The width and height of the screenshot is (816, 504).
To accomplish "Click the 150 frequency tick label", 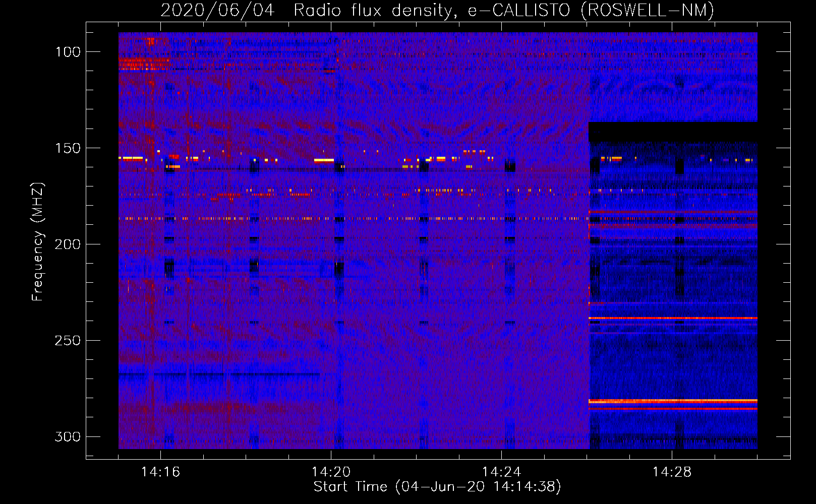I will point(68,148).
